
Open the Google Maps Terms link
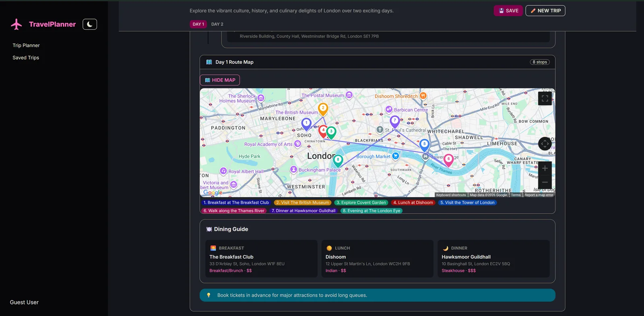pyautogui.click(x=516, y=195)
